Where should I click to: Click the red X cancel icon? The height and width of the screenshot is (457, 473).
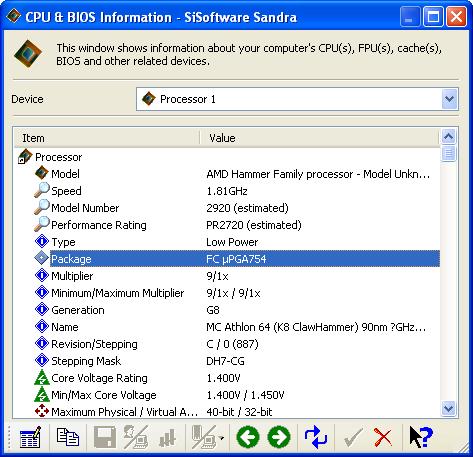point(383,437)
